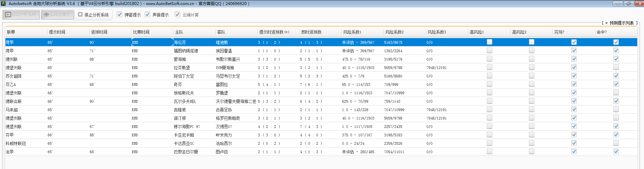This screenshot has width=644, height=169.
Task: Check 高风险1 box for 海伦芬 row
Action: (x=490, y=42)
